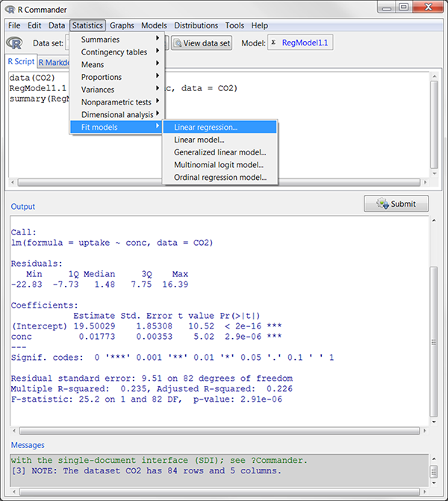Click the 'Signif. codes' legend line
The image size is (448, 501).
tap(172, 357)
